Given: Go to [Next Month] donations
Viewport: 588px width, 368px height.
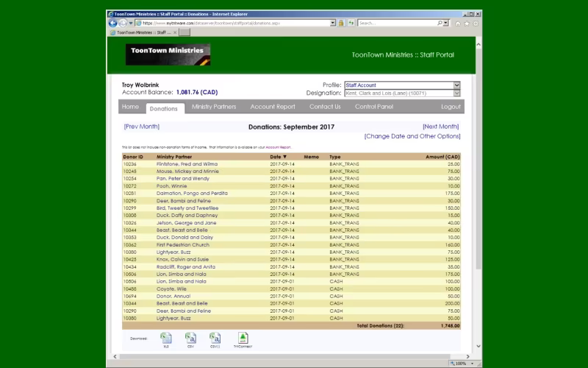Looking at the screenshot, I should pyautogui.click(x=440, y=127).
